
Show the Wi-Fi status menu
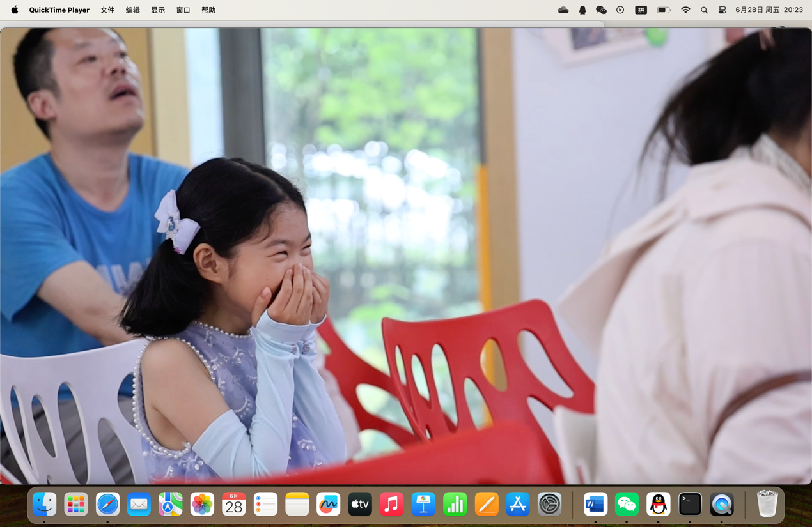point(685,10)
